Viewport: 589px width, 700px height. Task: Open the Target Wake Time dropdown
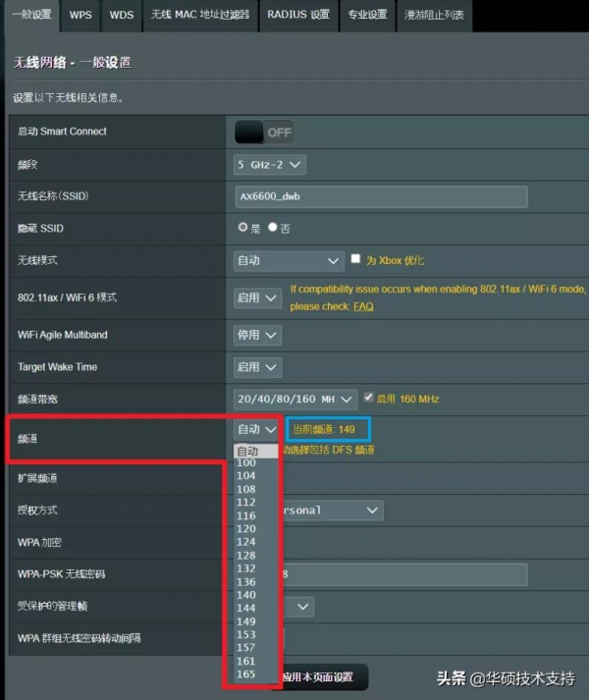[257, 367]
